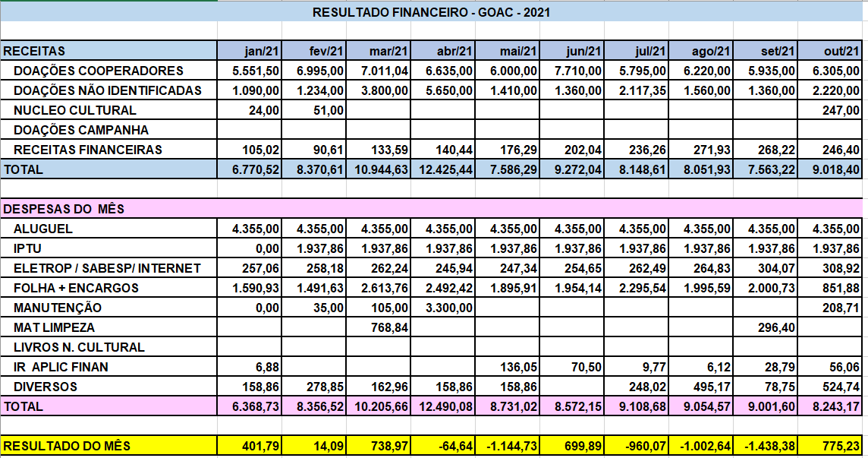Select IPTU cell with value 0,00
The width and height of the screenshot is (868, 458).
coord(249,248)
